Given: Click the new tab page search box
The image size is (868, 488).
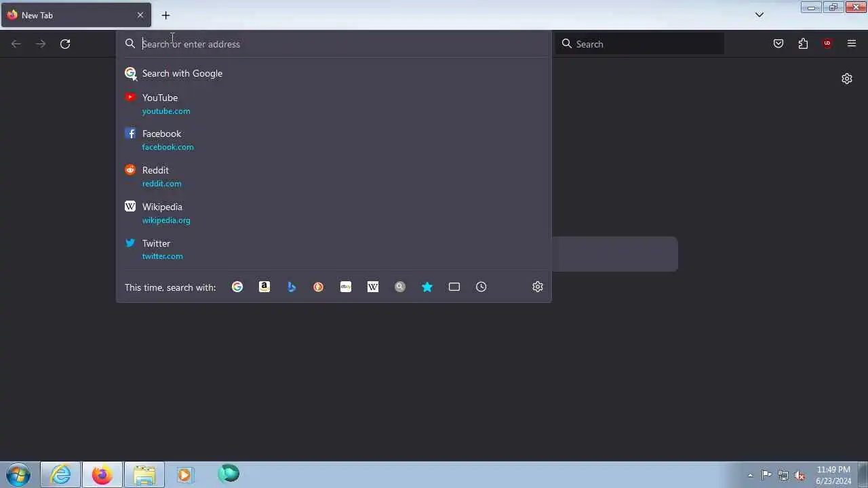Looking at the screenshot, I should click(x=614, y=254).
